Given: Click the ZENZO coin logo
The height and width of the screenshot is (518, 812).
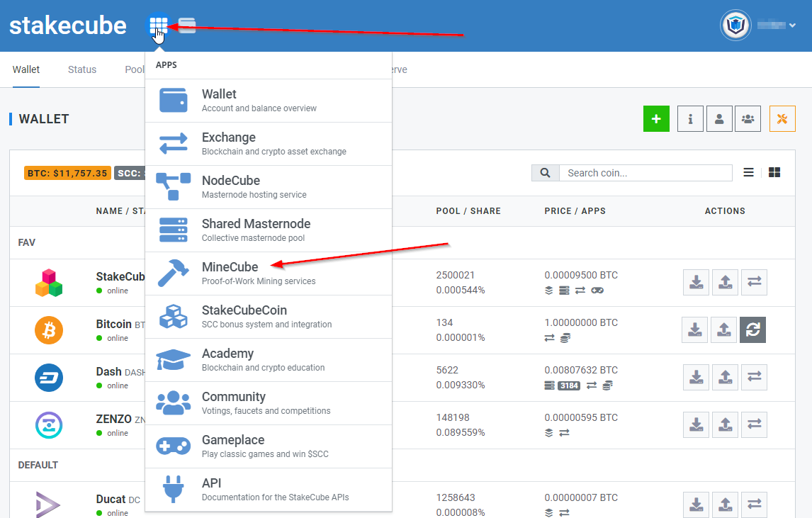Looking at the screenshot, I should [49, 425].
